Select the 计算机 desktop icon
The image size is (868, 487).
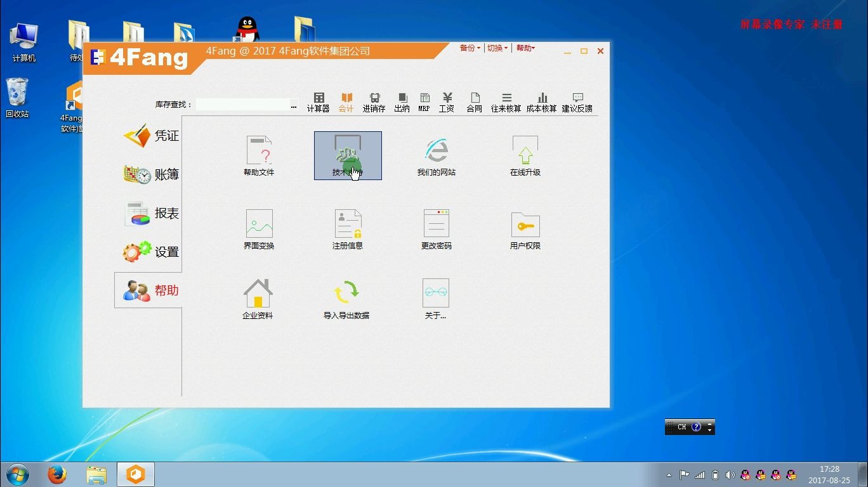coord(24,42)
